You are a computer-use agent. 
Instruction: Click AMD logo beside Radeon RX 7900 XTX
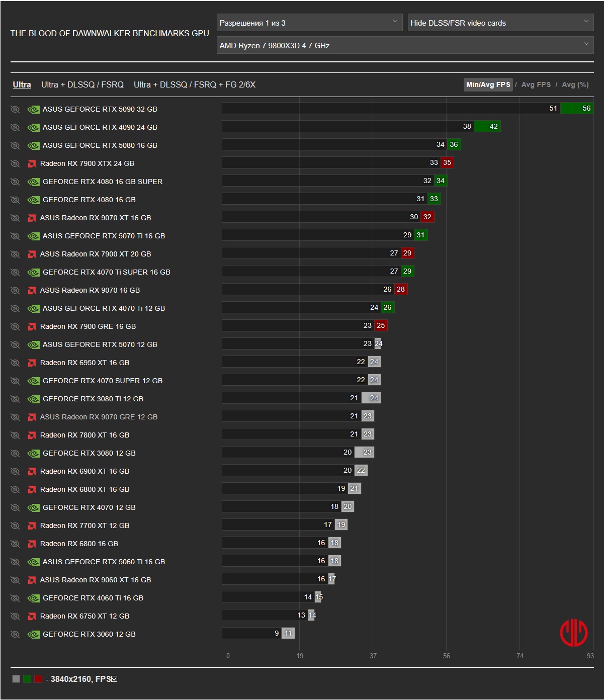[32, 163]
